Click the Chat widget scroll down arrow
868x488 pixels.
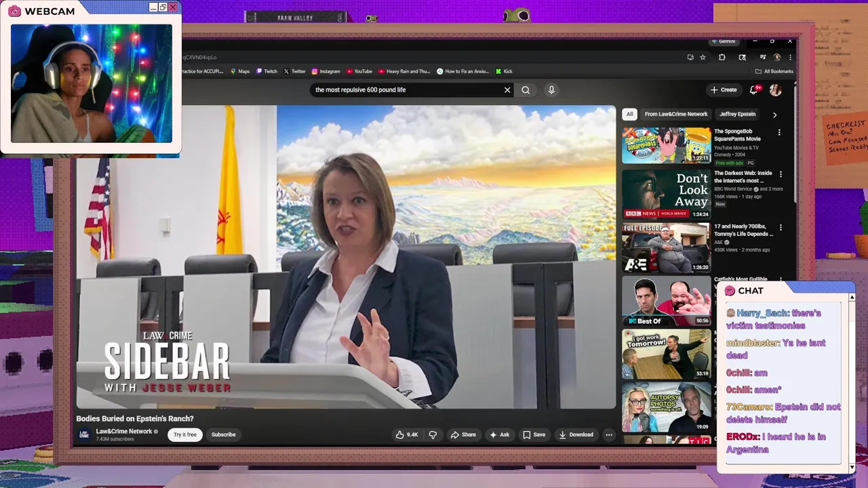coord(852,468)
